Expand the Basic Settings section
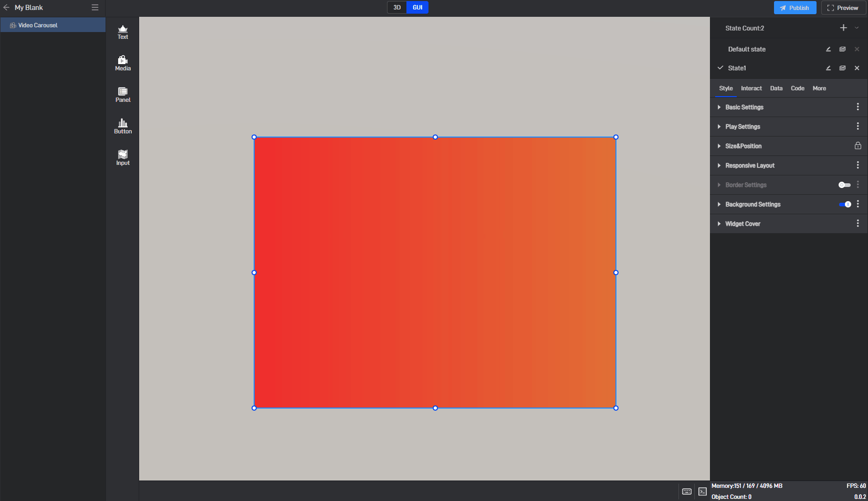868x501 pixels. (744, 107)
